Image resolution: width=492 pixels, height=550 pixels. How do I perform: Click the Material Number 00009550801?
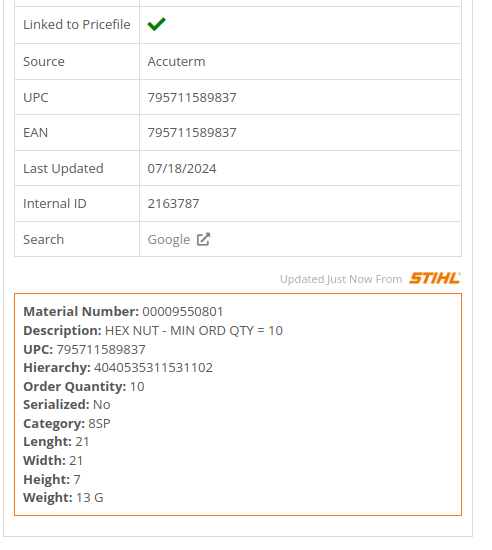click(183, 311)
